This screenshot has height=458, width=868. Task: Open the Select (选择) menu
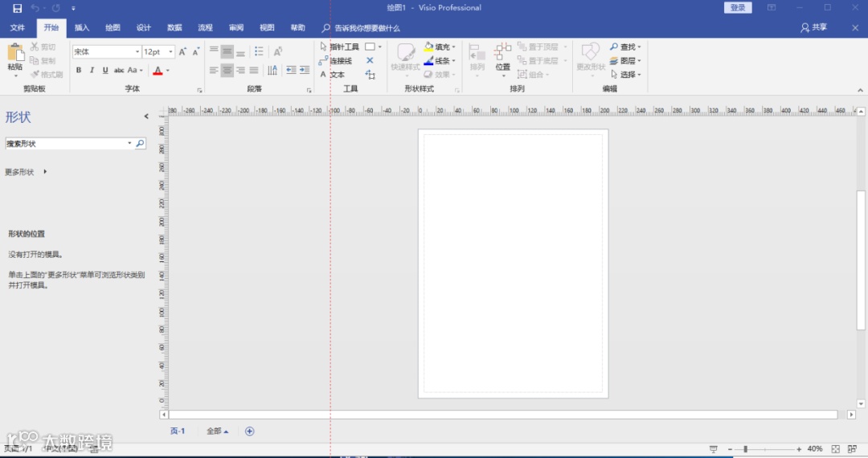[x=625, y=75]
